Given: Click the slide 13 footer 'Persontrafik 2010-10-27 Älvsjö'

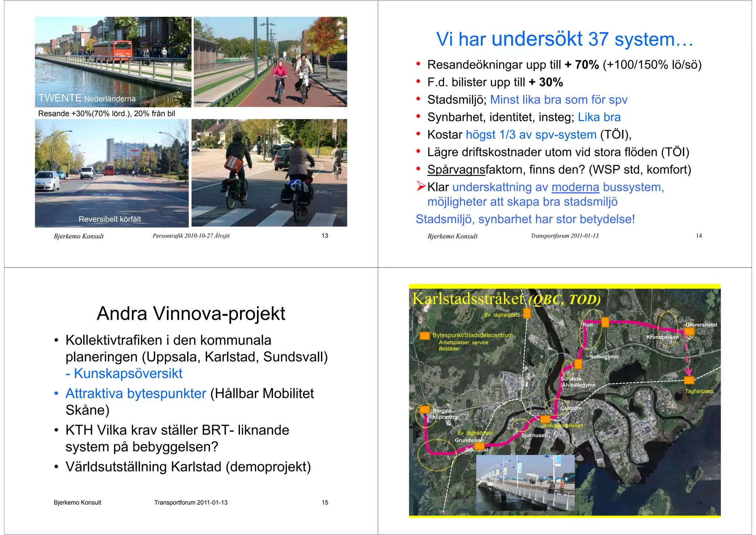Looking at the screenshot, I should (x=191, y=236).
